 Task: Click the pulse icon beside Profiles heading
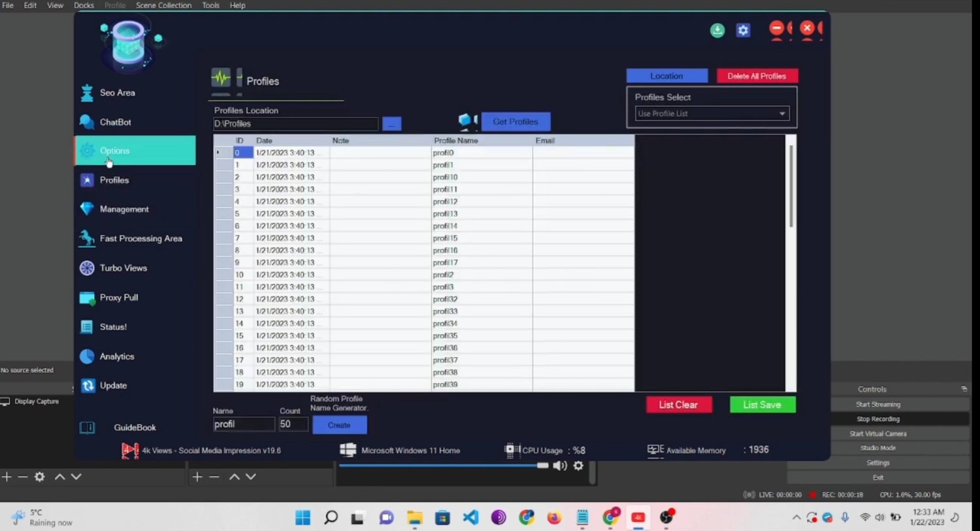tap(221, 78)
